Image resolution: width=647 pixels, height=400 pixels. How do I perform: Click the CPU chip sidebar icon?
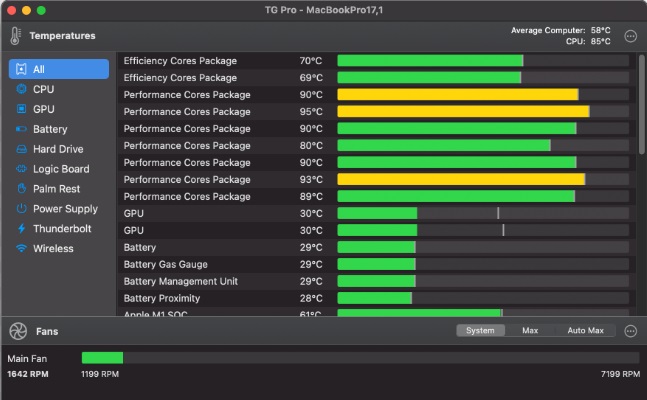point(21,89)
